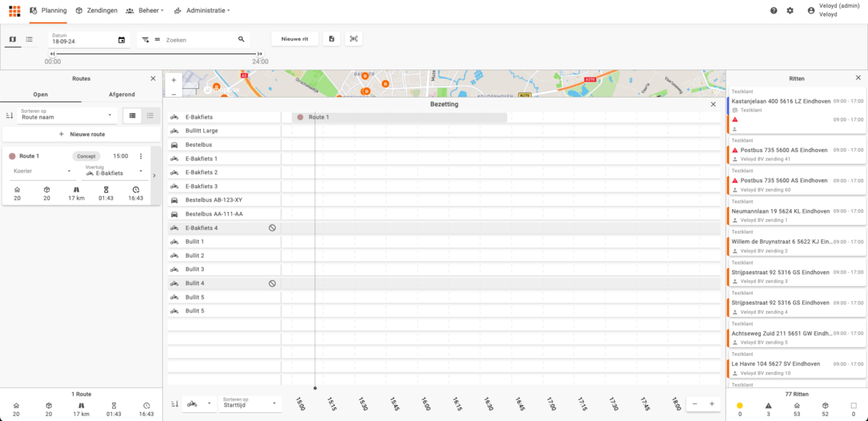Image resolution: width=868 pixels, height=421 pixels.
Task: Select the Bullitt Large vehicle row
Action: tap(224, 131)
